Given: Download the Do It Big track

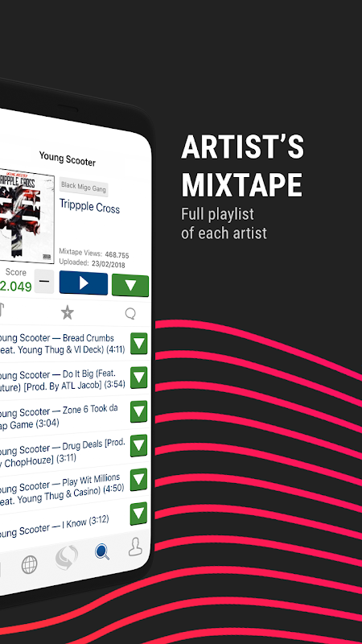Looking at the screenshot, I should pos(138,378).
